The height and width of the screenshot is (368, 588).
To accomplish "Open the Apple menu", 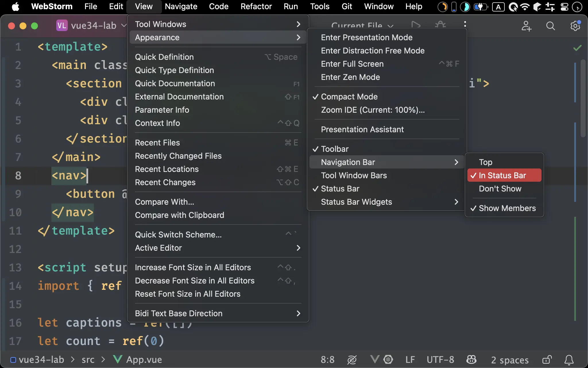I will pyautogui.click(x=16, y=7).
